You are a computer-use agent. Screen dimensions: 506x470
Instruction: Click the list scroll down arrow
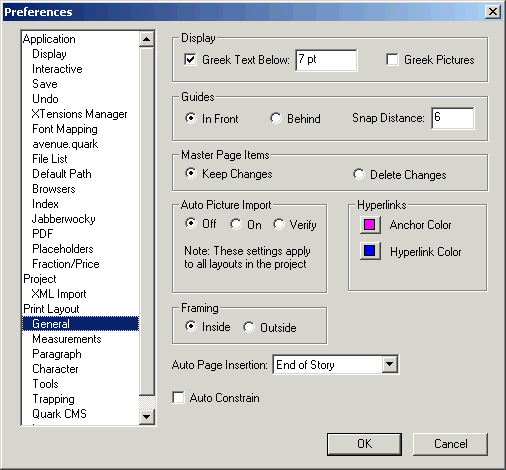point(146,416)
